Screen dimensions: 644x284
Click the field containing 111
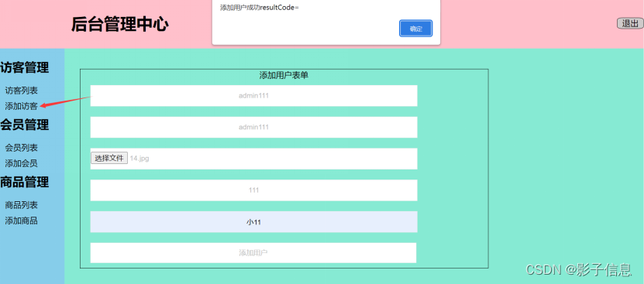coord(254,190)
